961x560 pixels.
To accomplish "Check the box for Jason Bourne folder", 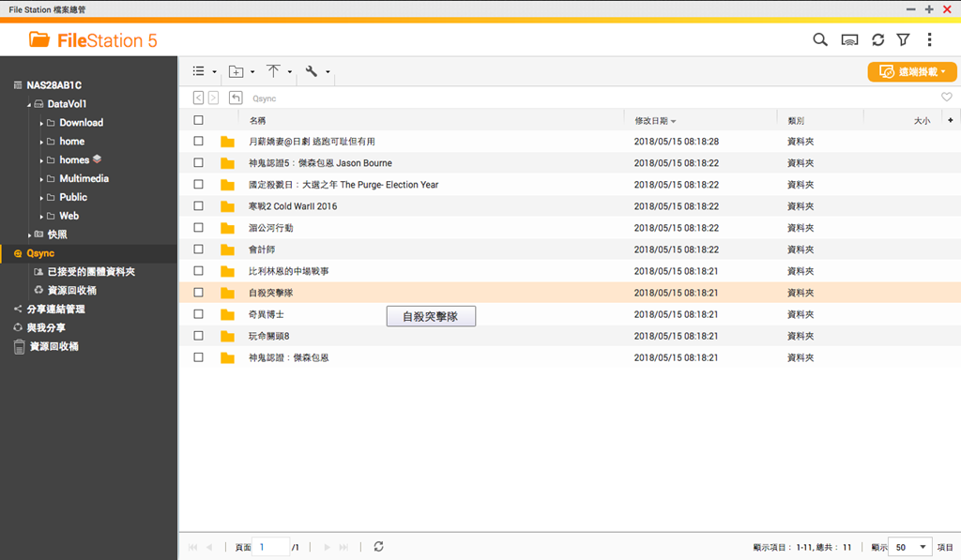I will (x=199, y=162).
